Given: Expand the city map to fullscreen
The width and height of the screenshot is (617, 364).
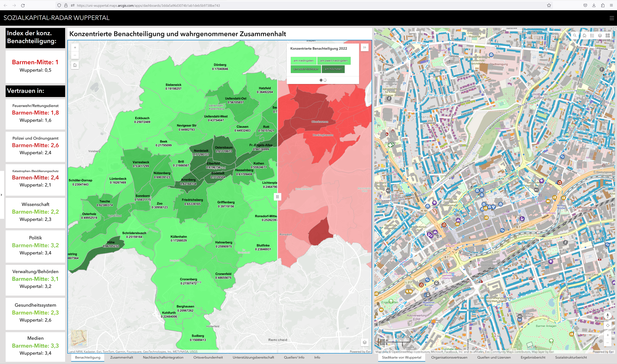Looking at the screenshot, I should click(x=615, y=29).
